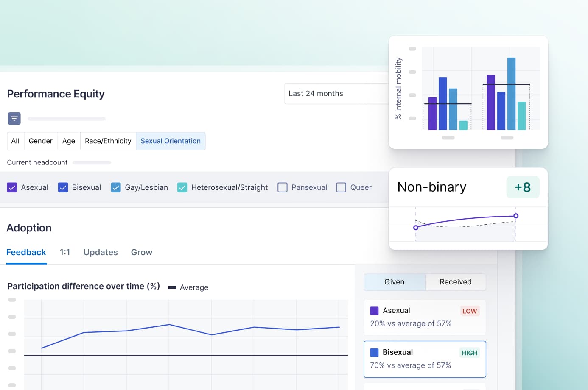Screen dimensions: 588x390
Task: Select the Race/Ethnicity filter
Action: point(108,141)
